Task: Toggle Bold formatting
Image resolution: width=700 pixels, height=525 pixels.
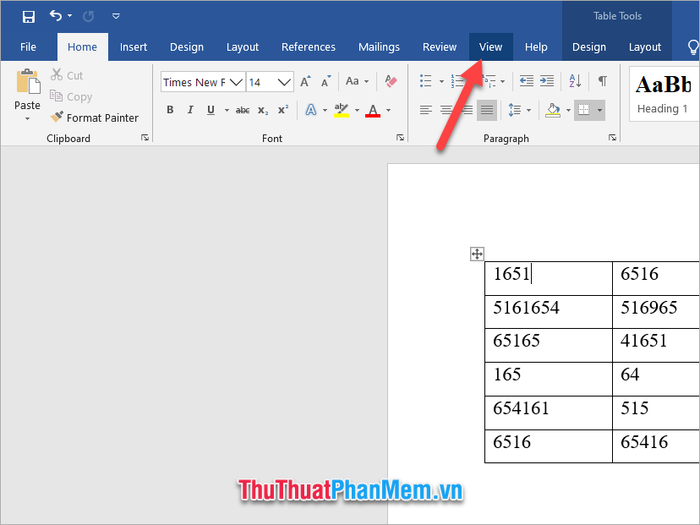Action: coord(170,110)
